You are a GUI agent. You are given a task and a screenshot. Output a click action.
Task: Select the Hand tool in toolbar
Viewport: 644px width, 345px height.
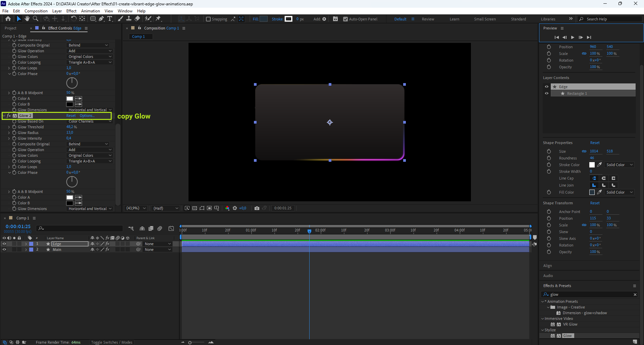[x=27, y=19]
